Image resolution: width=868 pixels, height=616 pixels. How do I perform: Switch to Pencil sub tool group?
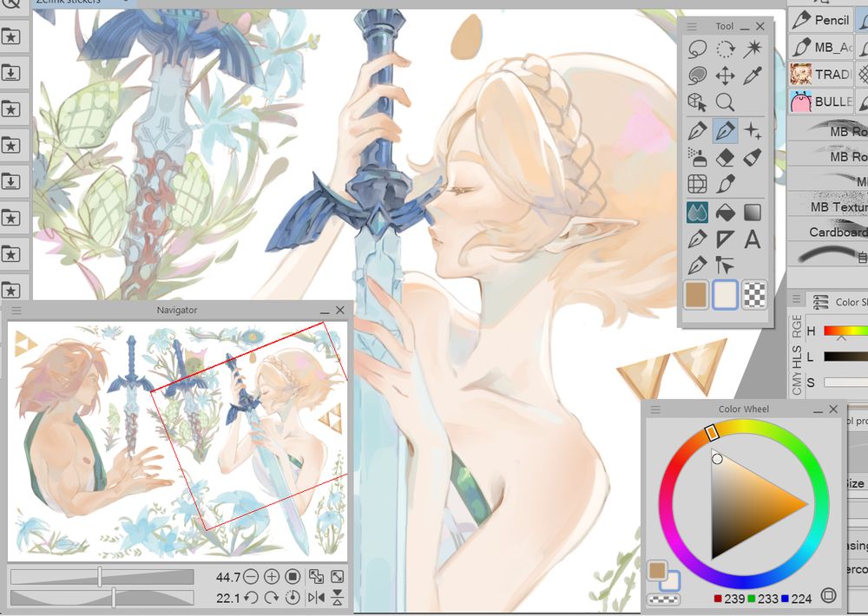coord(820,21)
